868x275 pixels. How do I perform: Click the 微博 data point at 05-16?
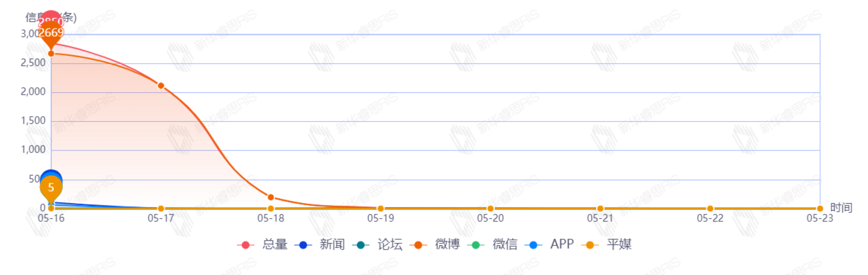(51, 54)
